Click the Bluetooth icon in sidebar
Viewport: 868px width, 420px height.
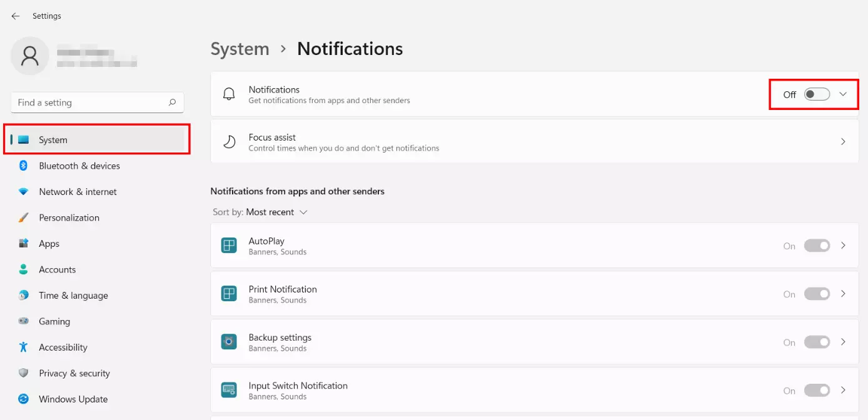point(24,166)
